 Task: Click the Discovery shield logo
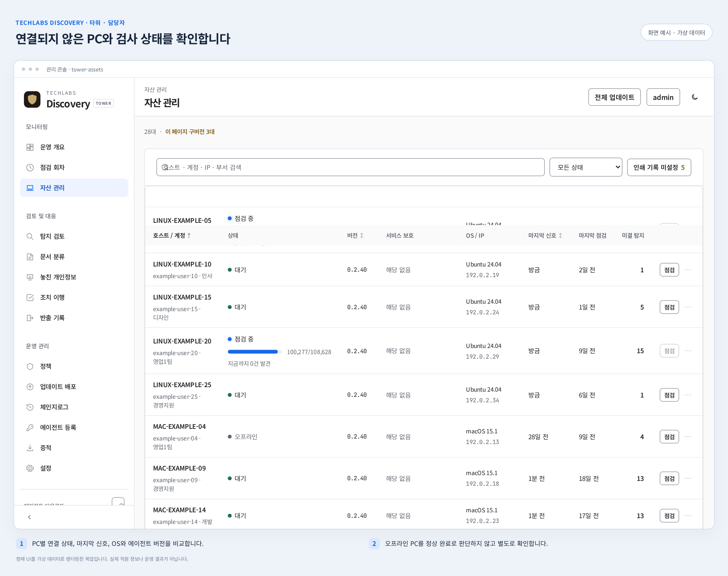pos(32,99)
